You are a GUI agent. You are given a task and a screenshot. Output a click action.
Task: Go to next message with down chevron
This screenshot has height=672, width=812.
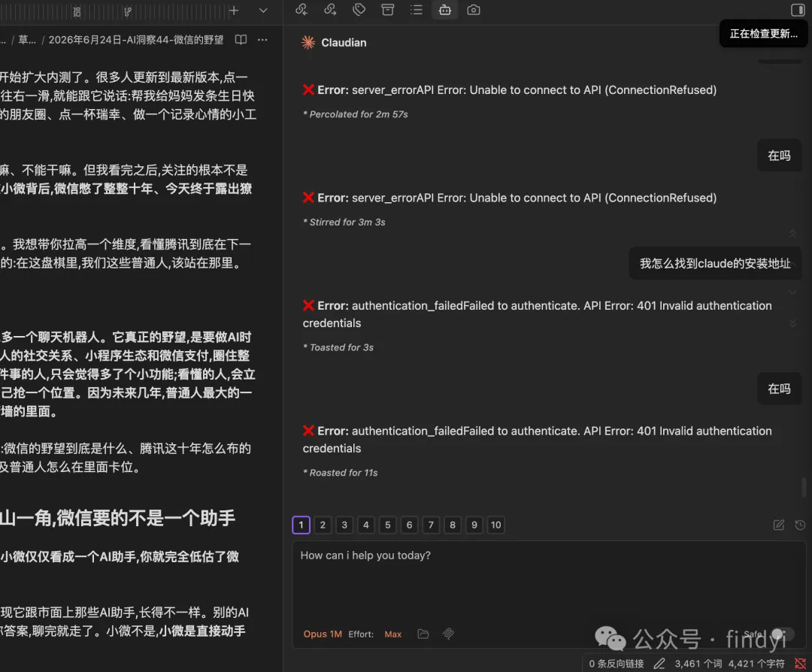pyautogui.click(x=792, y=292)
